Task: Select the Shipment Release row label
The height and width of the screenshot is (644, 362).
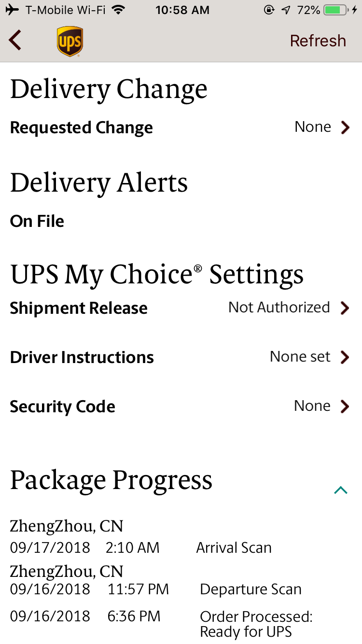Action: point(79,308)
